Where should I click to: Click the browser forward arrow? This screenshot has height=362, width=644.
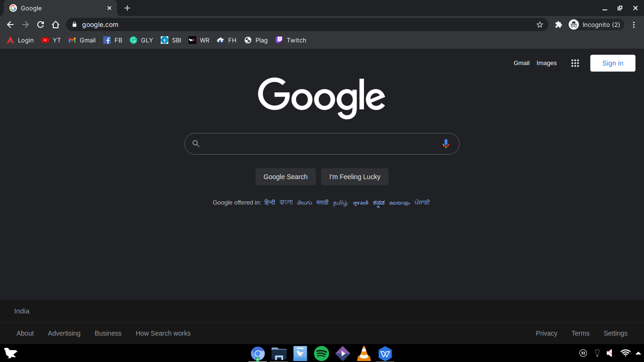25,25
